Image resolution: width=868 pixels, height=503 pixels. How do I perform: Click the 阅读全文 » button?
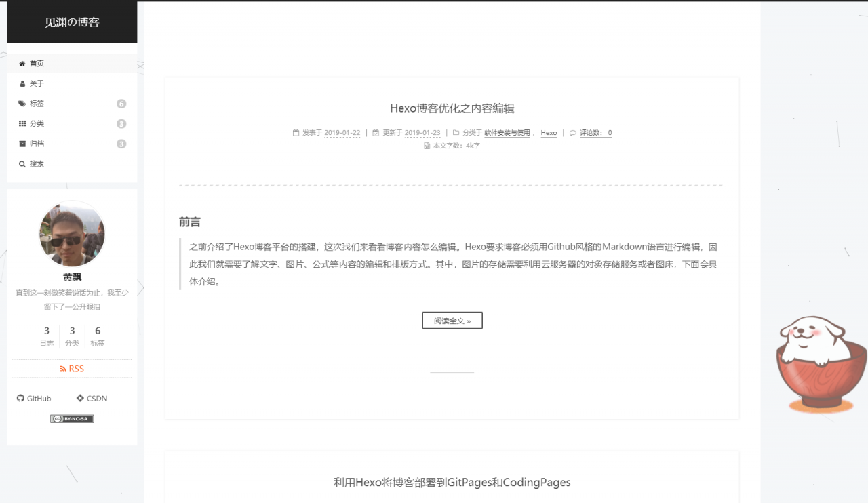(x=452, y=321)
